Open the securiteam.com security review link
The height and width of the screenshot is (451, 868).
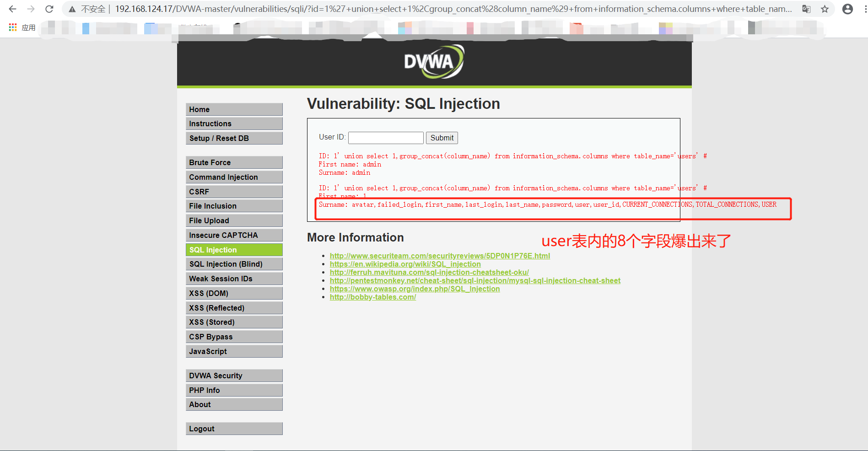[x=440, y=256]
